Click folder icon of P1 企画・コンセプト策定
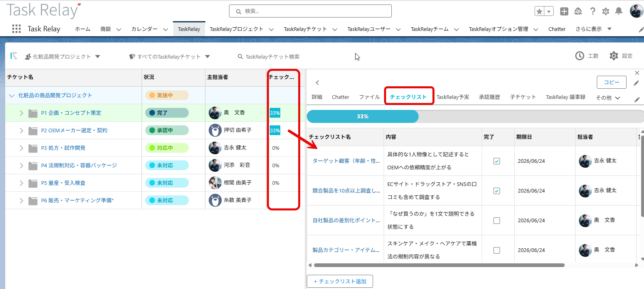The image size is (644, 289). coord(33,113)
